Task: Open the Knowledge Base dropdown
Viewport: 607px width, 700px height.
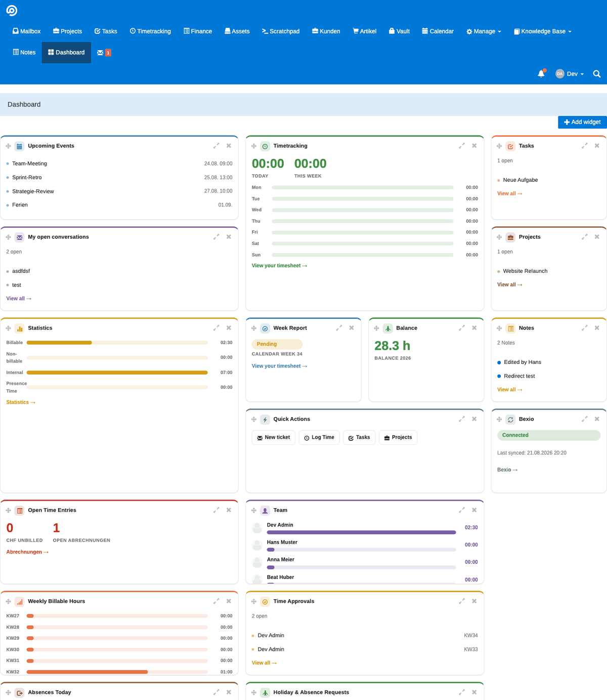Action: click(543, 31)
